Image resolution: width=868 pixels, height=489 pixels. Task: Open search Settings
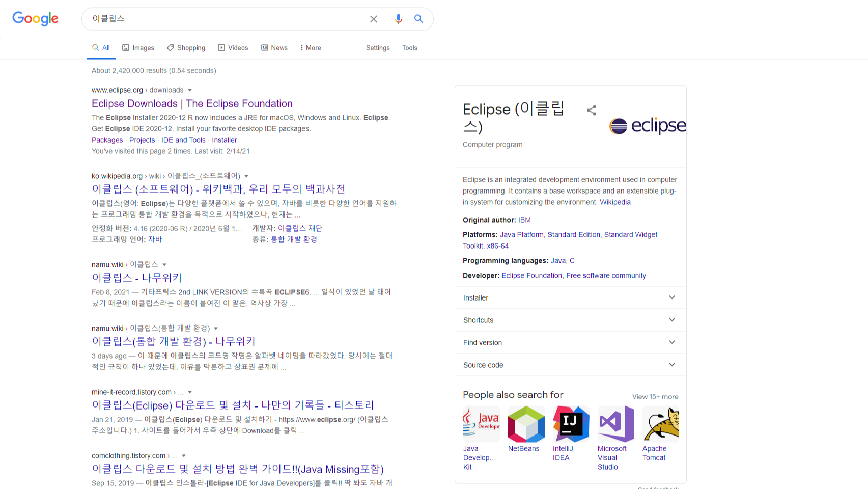(378, 48)
